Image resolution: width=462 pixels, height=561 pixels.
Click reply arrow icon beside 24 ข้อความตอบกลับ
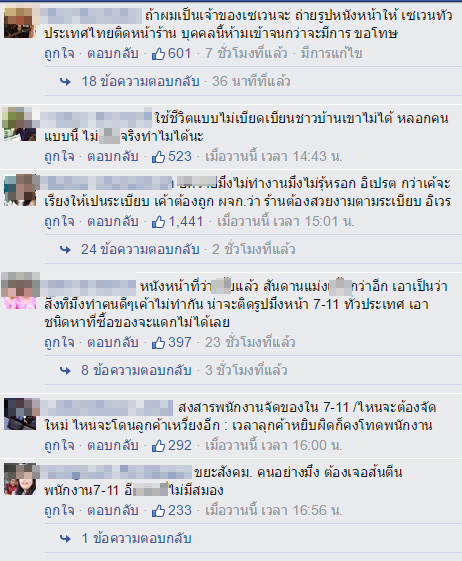tap(65, 249)
